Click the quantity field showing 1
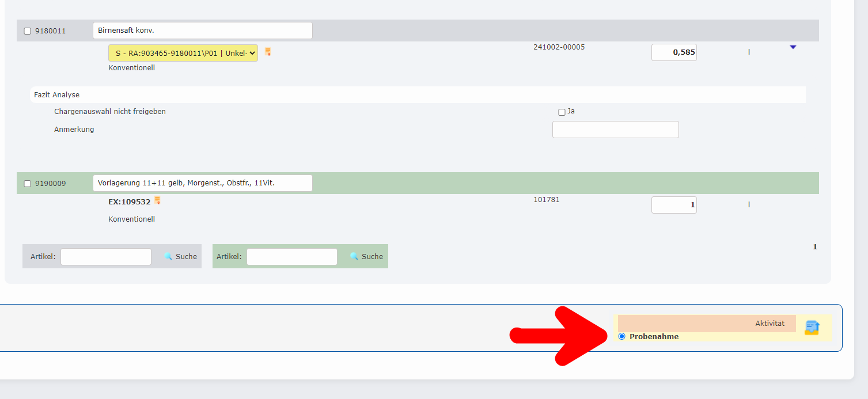Viewport: 868px width, 399px height. (673, 205)
